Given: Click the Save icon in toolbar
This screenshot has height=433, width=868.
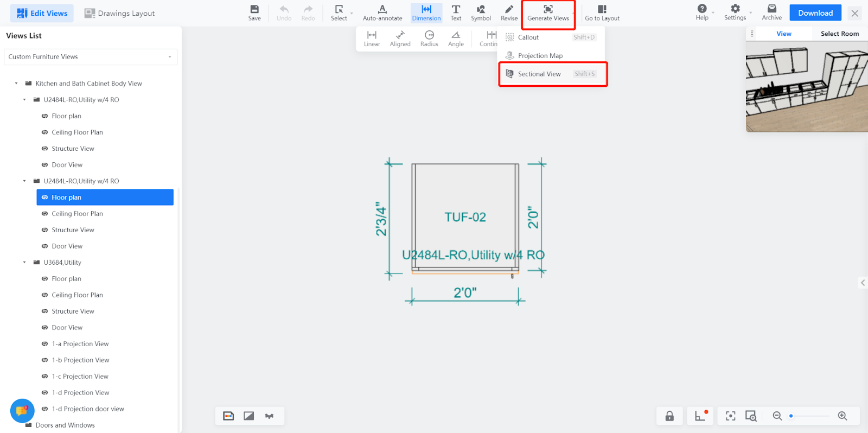Looking at the screenshot, I should coord(254,12).
